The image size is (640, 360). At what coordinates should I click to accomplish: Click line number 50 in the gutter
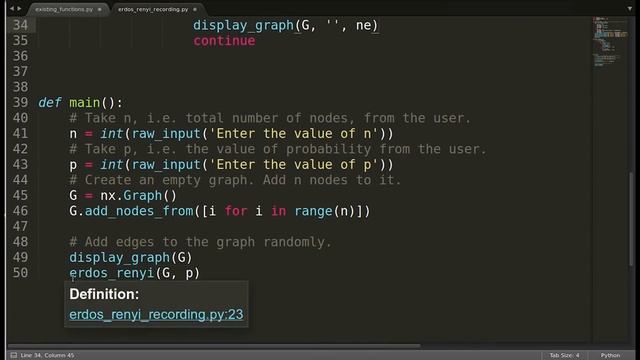click(20, 273)
